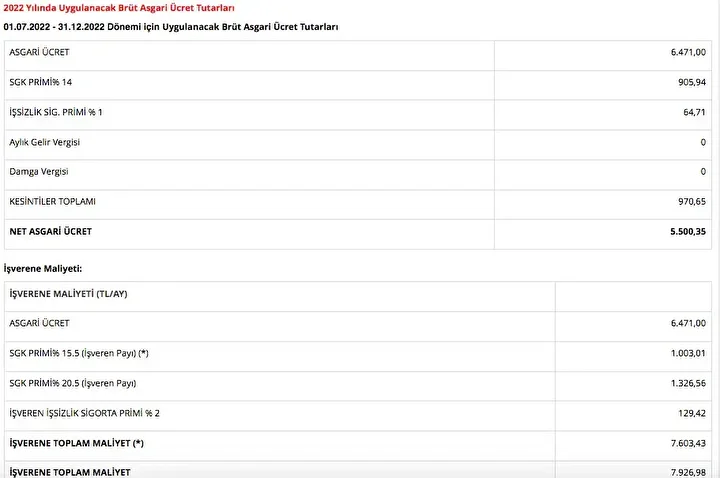This screenshot has width=720, height=478.
Task: Click the value 905,94
Action: coord(691,82)
